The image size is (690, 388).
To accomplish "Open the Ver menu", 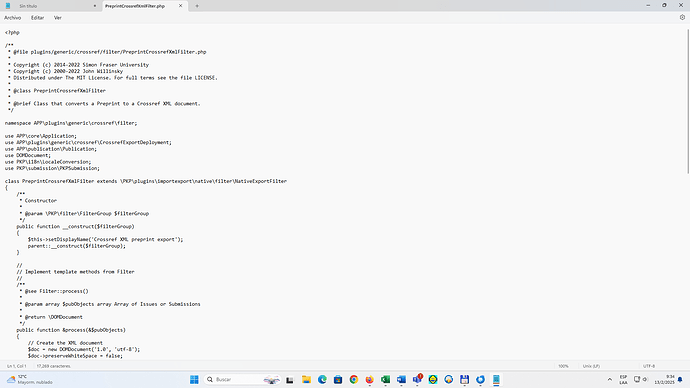I will (x=58, y=18).
